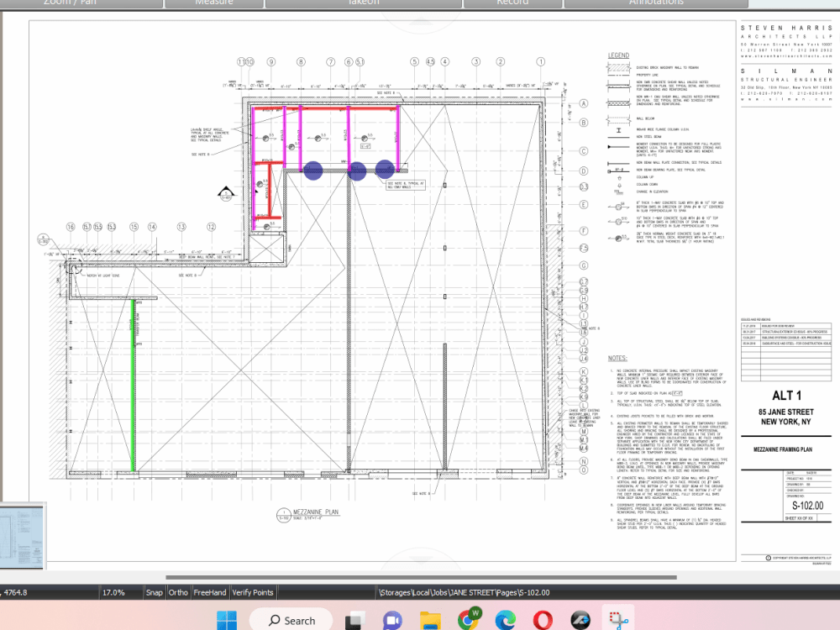Open Google Chrome from the taskbar
This screenshot has width=840, height=630.
pos(468,619)
